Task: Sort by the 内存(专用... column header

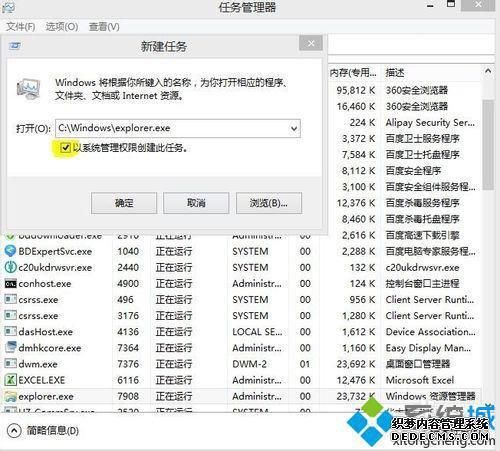Action: [x=353, y=72]
